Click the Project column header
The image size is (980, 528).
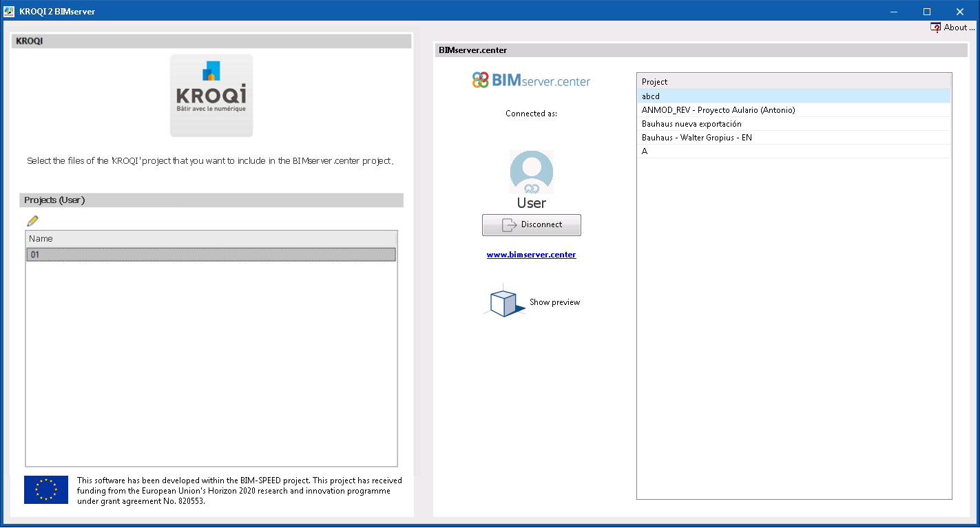(x=793, y=82)
